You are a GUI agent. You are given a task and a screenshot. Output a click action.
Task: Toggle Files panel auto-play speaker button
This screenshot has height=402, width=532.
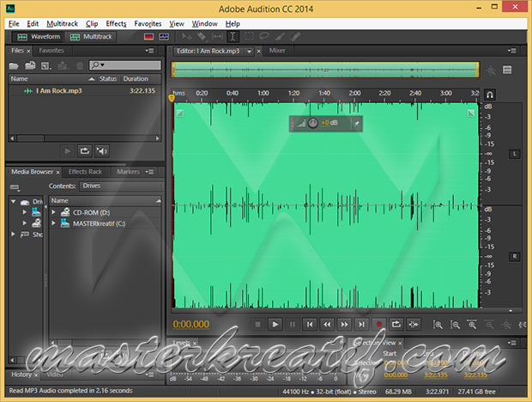click(x=102, y=151)
